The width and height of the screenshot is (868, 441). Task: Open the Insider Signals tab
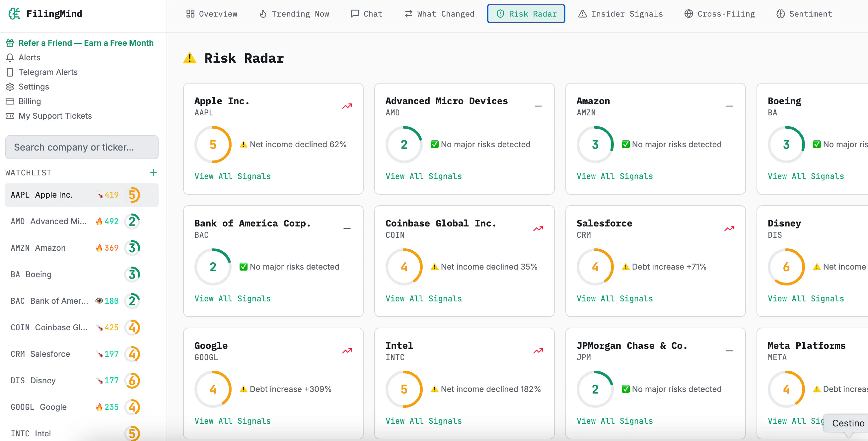coord(620,14)
